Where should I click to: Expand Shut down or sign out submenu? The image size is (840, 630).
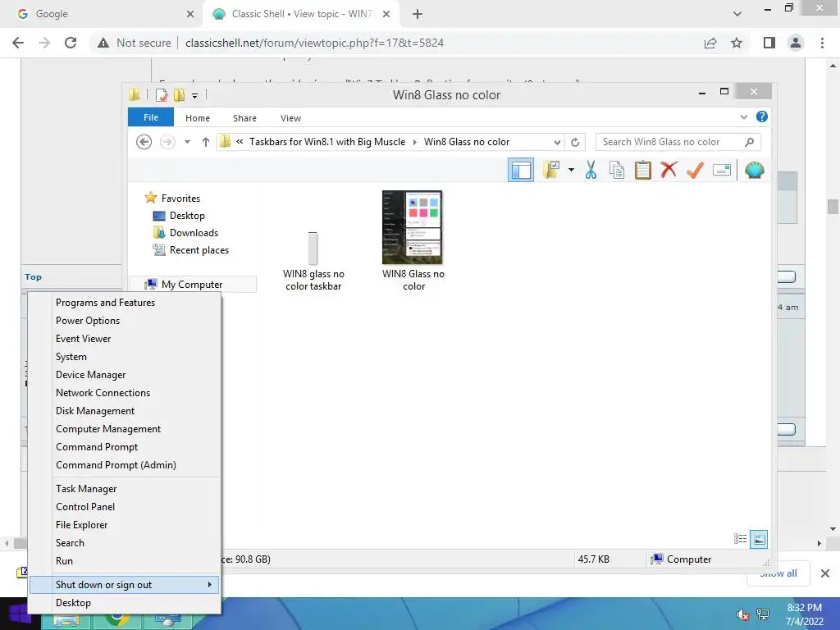click(125, 584)
